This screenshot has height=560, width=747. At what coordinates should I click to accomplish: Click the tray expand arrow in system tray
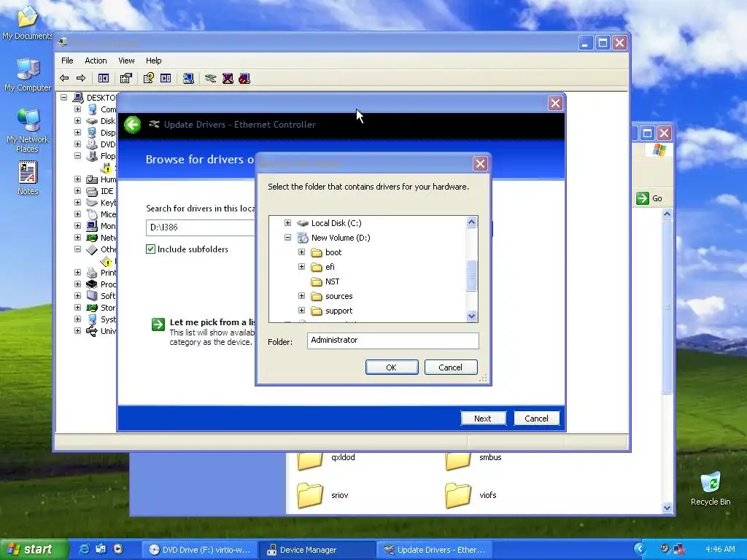point(640,549)
